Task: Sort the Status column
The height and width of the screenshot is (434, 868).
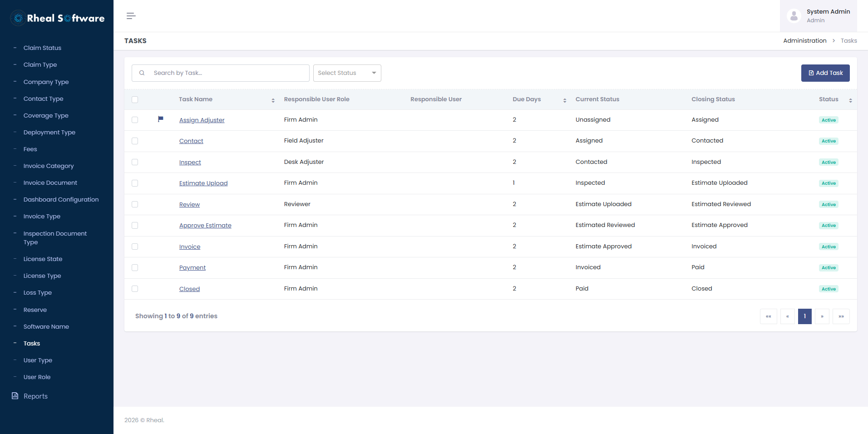Action: tap(850, 100)
